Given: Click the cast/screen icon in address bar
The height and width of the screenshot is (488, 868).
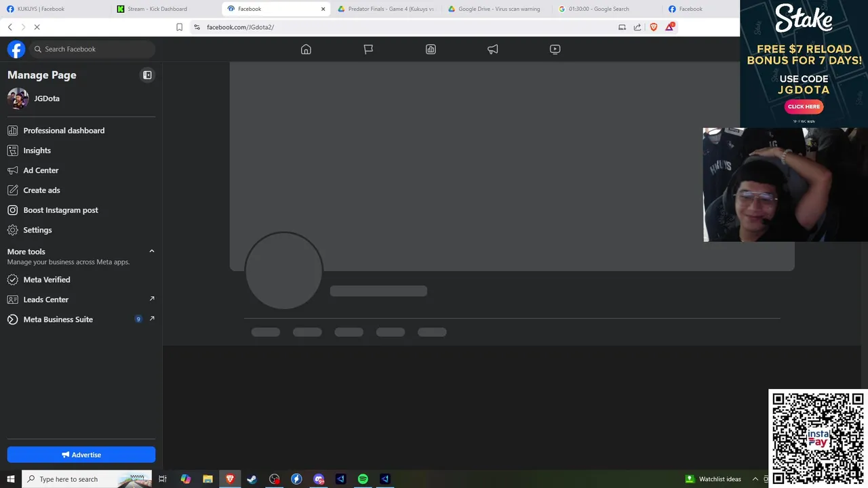Looking at the screenshot, I should 622,27.
